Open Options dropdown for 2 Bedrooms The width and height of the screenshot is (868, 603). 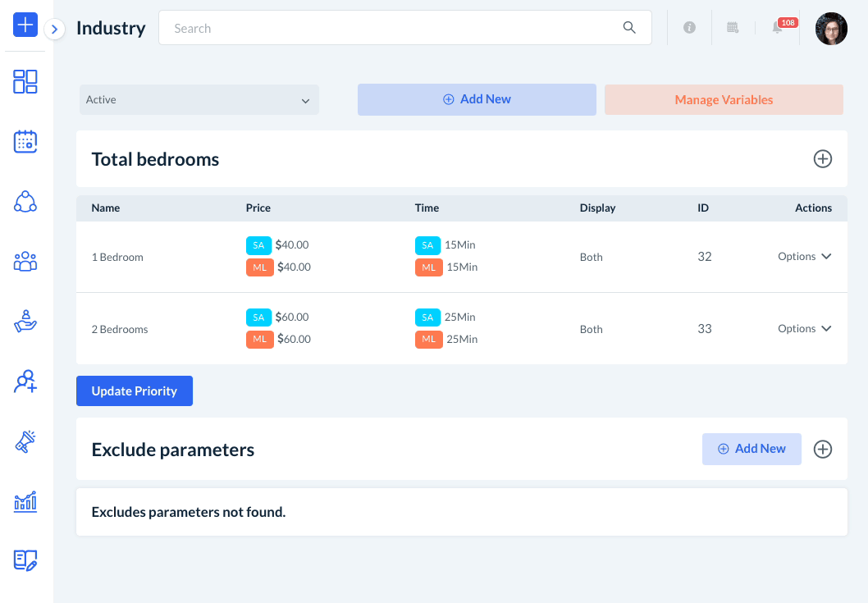tap(804, 328)
